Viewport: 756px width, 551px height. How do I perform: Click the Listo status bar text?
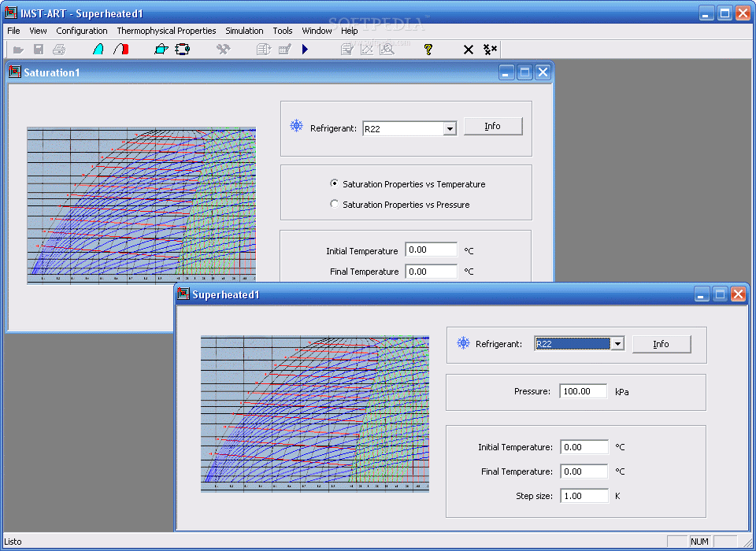[13, 542]
